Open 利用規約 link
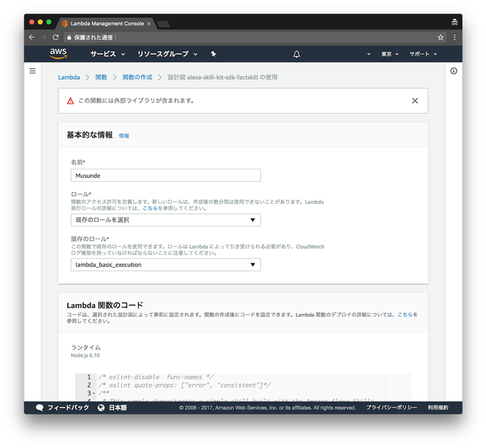 pyautogui.click(x=438, y=408)
